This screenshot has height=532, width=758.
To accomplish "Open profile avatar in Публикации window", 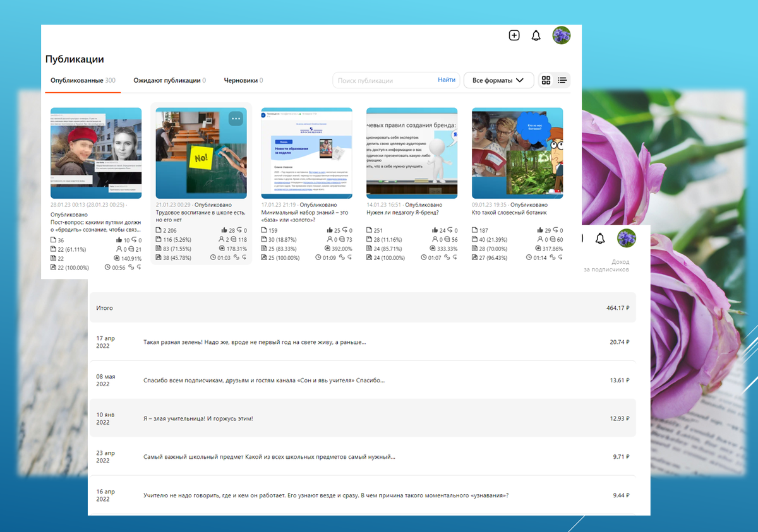I will point(562,35).
